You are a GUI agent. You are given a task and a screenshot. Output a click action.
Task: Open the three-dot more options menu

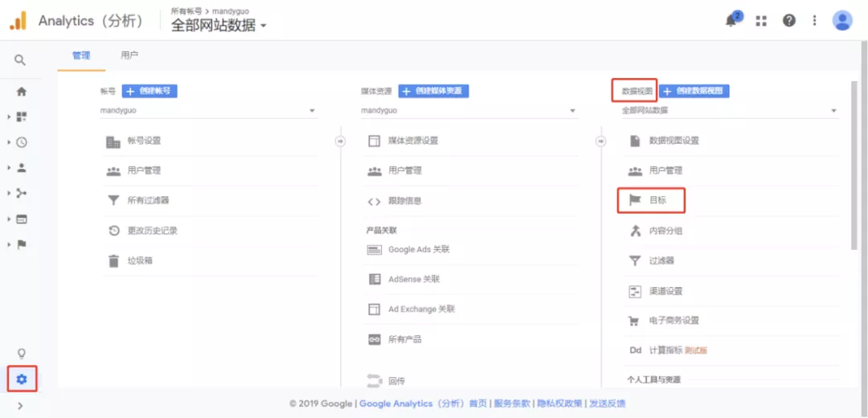click(814, 21)
